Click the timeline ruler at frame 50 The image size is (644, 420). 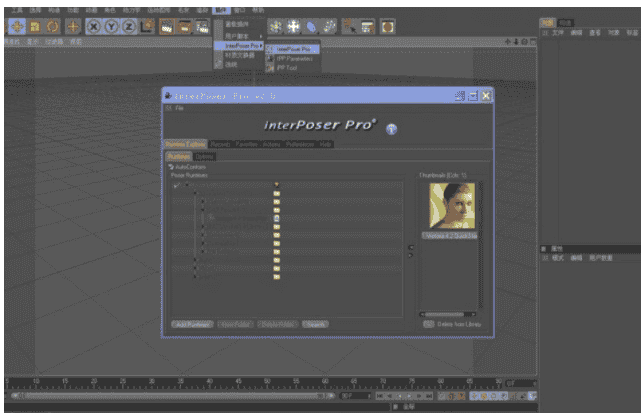click(x=267, y=382)
